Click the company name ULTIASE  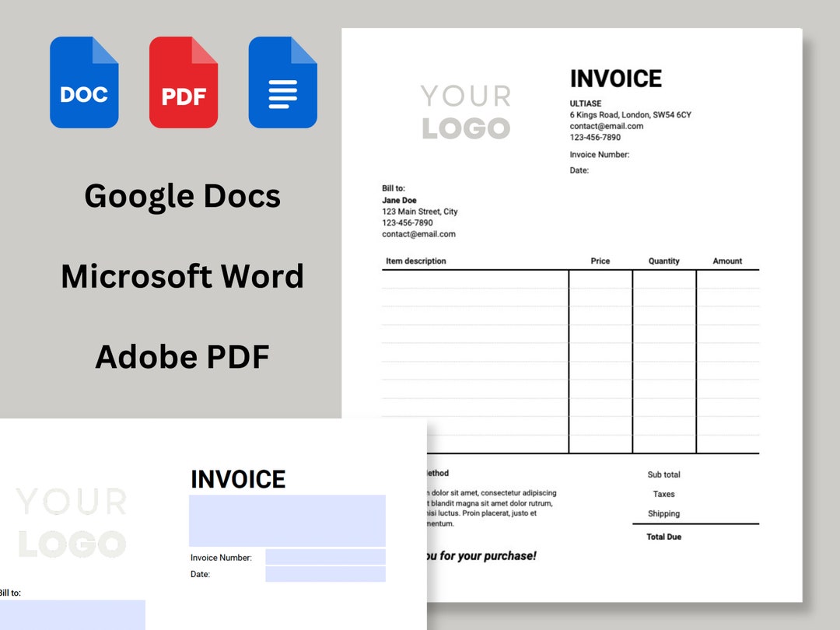click(586, 103)
